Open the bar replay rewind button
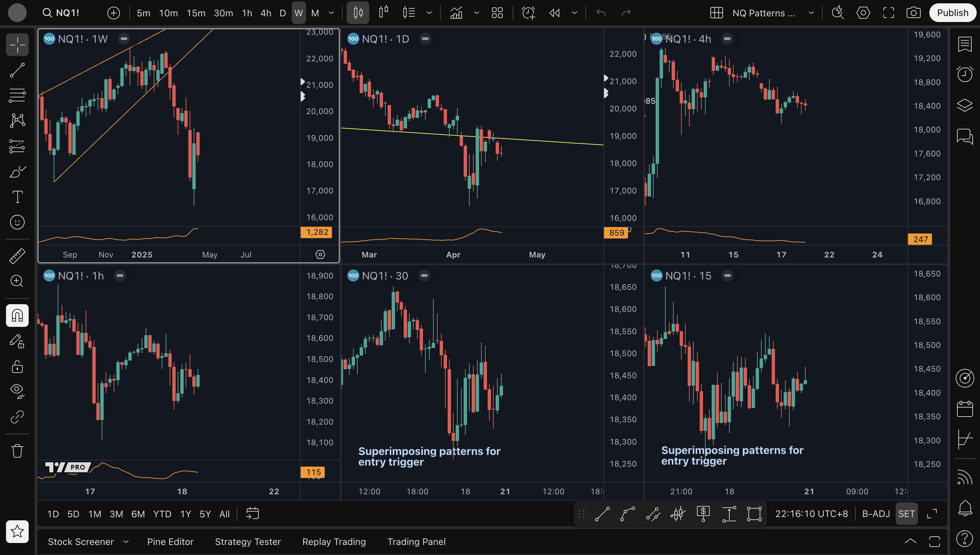 555,13
